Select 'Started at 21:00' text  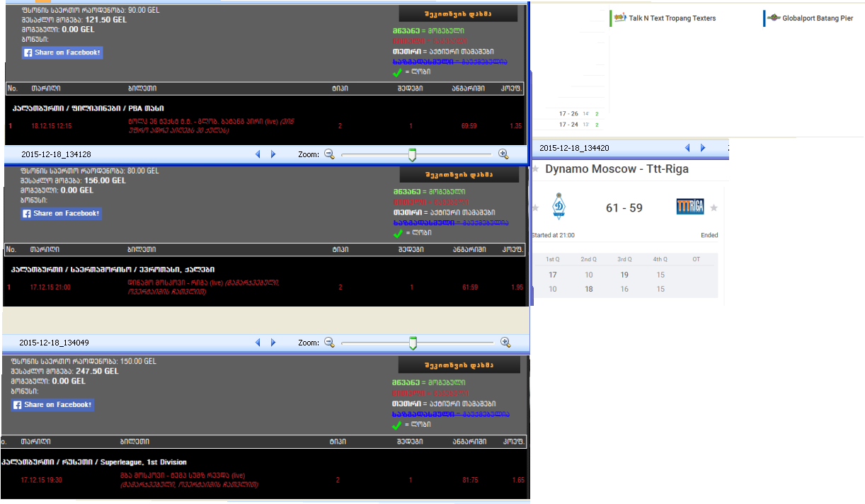553,235
